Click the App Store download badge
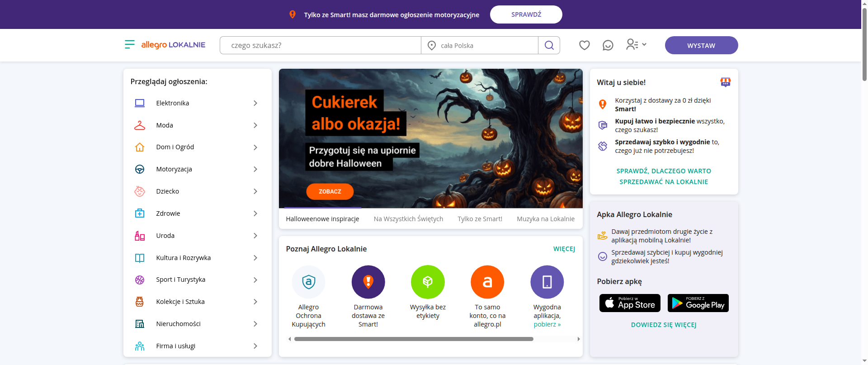This screenshot has width=868, height=365. coord(630,303)
